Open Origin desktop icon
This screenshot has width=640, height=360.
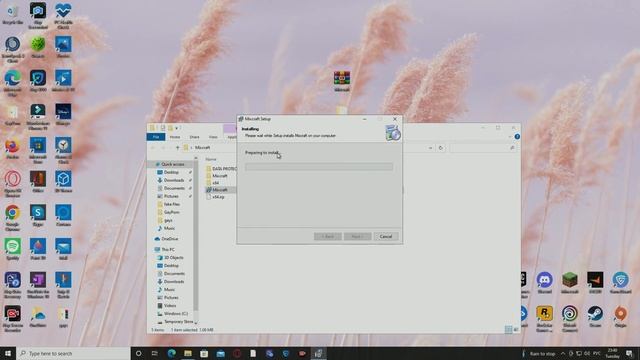(620, 317)
